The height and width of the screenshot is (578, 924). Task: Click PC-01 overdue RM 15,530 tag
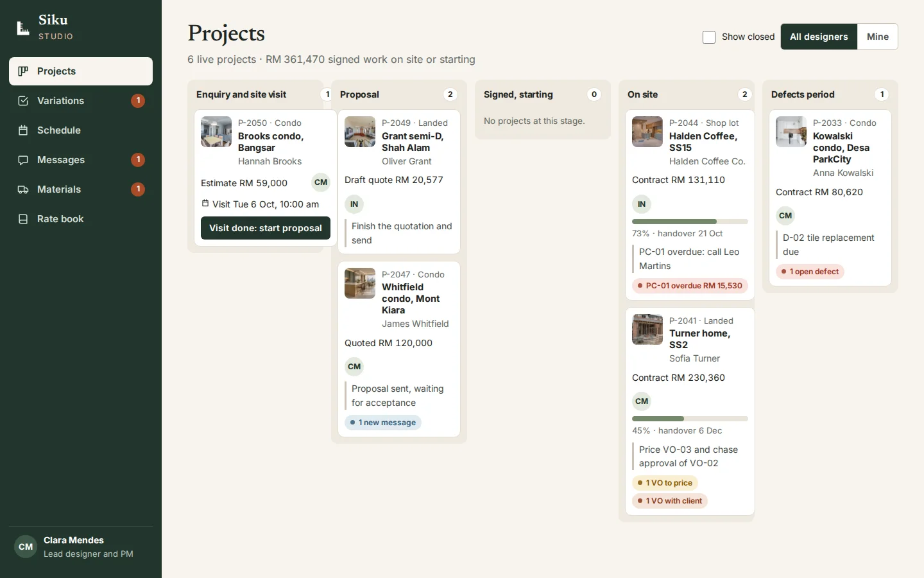690,286
